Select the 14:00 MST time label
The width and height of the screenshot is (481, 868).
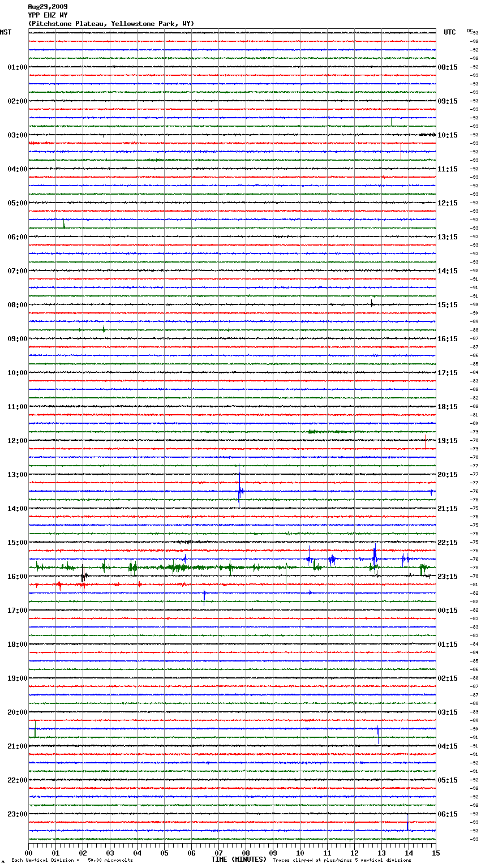pos(18,509)
